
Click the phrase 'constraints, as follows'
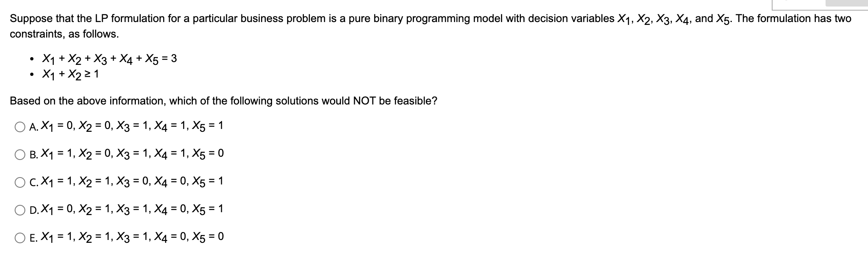[63, 35]
